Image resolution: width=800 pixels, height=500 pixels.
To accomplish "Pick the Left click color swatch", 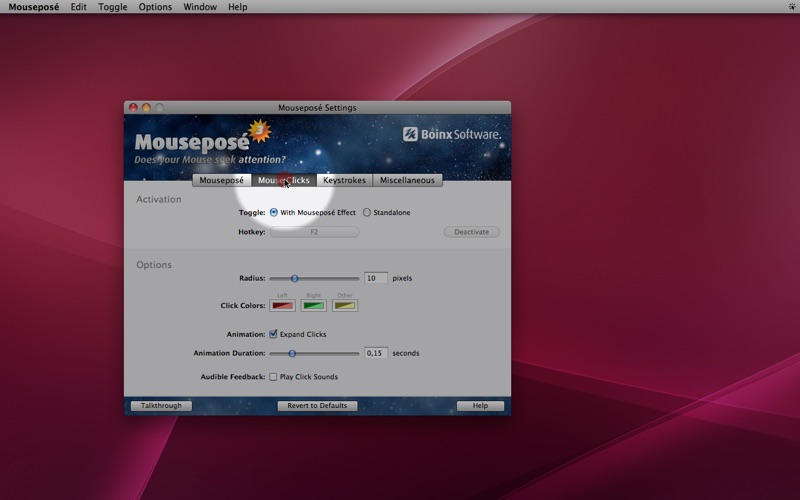I will 282,305.
